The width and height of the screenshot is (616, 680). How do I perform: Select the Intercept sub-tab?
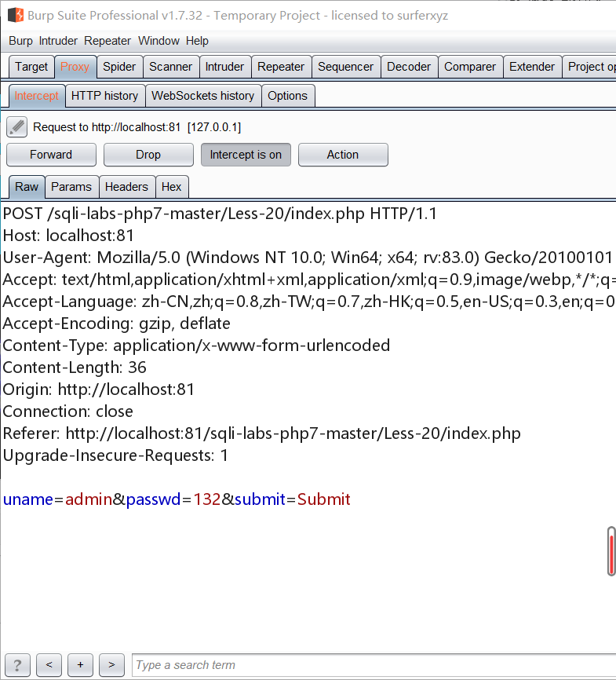point(36,96)
